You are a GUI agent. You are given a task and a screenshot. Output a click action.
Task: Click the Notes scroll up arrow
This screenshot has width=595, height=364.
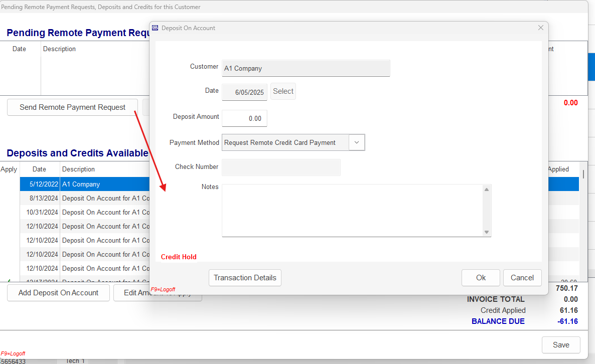[486, 190]
